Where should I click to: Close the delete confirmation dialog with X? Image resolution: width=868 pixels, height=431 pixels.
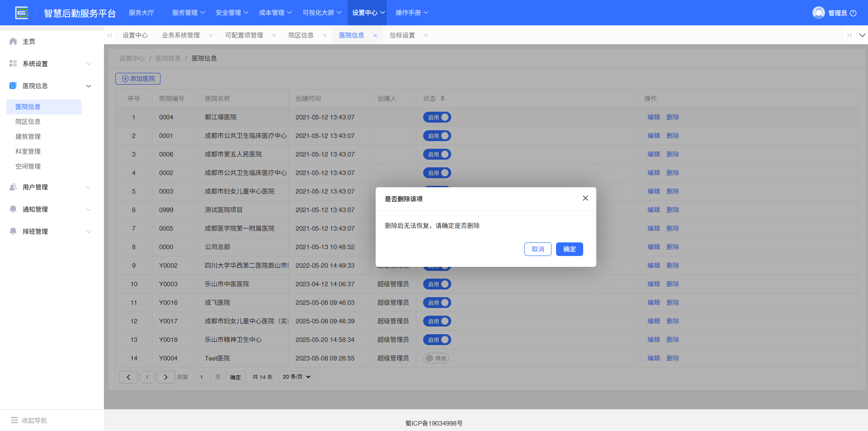(585, 198)
